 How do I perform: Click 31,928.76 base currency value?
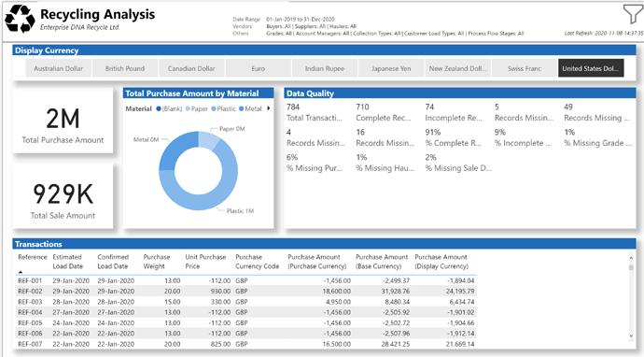pyautogui.click(x=395, y=292)
